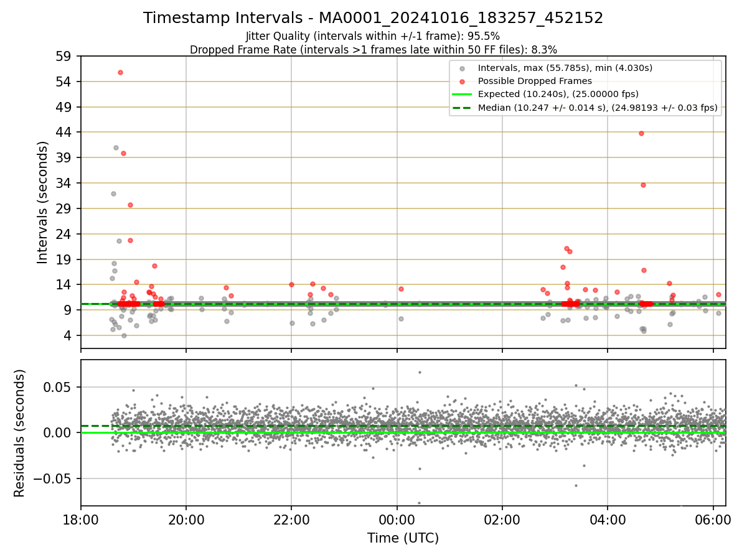This screenshot has height=560, width=747.
Task: Click the red point near 44 seconds after 04:00
Action: tap(641, 133)
